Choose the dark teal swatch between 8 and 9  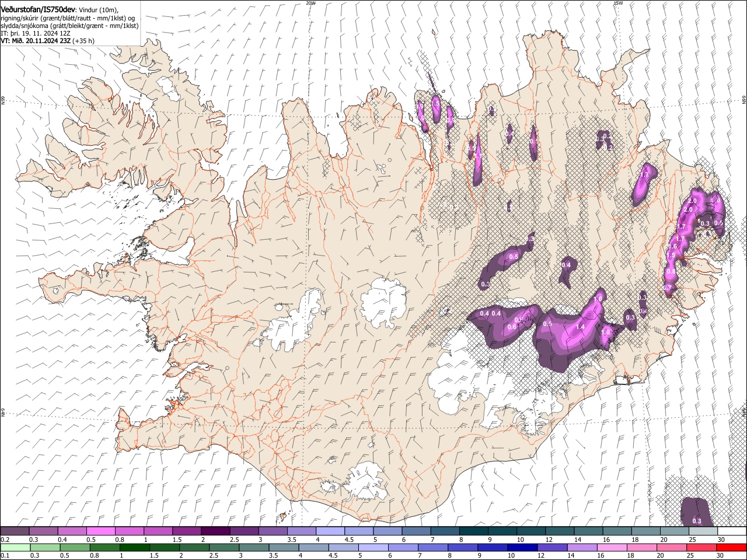[x=474, y=531]
